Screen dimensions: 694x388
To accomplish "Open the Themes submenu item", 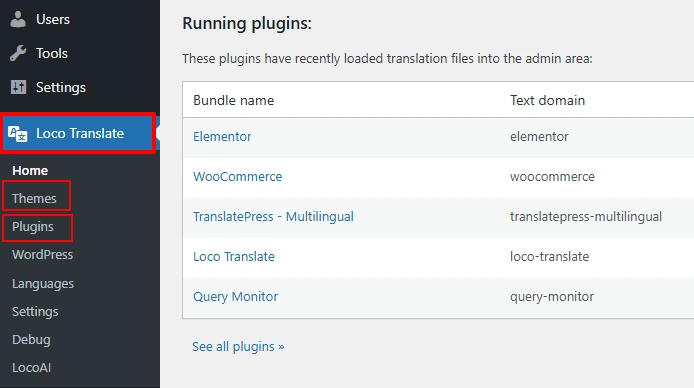I will (34, 198).
